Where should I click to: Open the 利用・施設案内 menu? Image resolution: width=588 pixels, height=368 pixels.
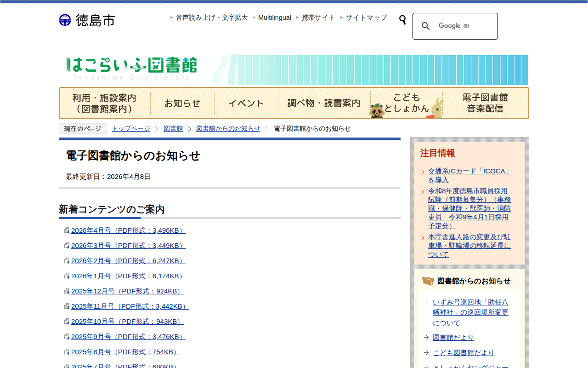(104, 103)
